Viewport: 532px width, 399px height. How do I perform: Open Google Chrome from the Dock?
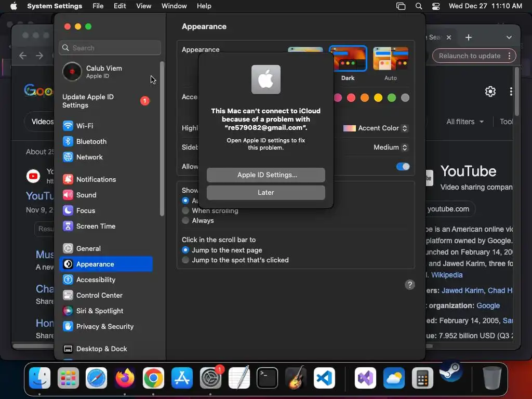tap(153, 378)
